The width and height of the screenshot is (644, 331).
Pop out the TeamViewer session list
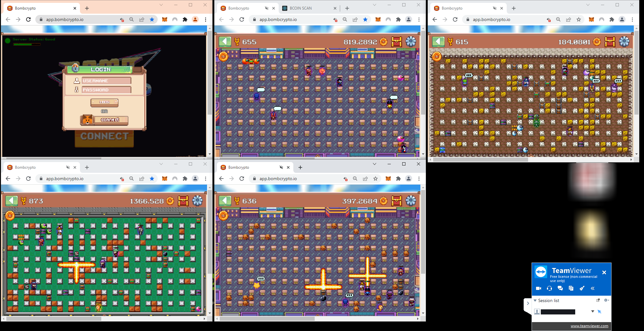(598, 300)
